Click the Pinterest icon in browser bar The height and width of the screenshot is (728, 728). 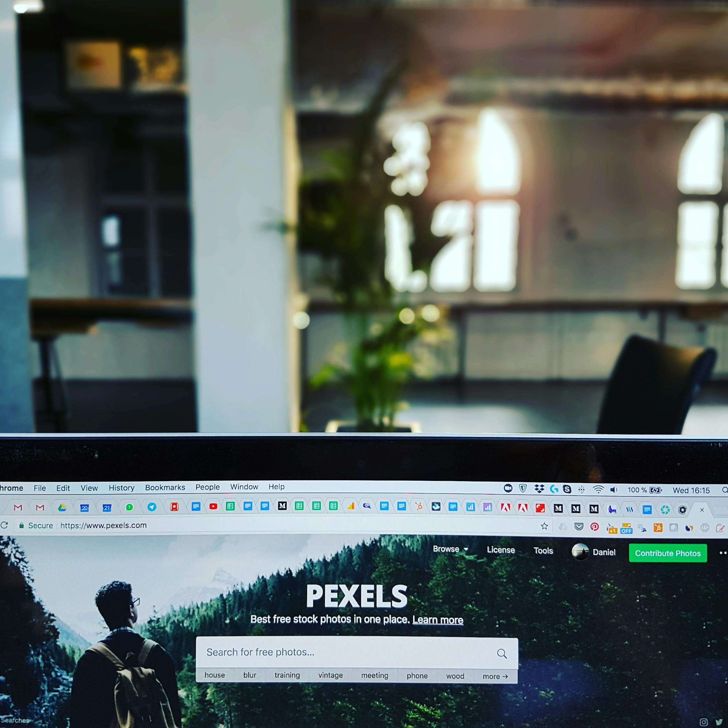point(590,528)
